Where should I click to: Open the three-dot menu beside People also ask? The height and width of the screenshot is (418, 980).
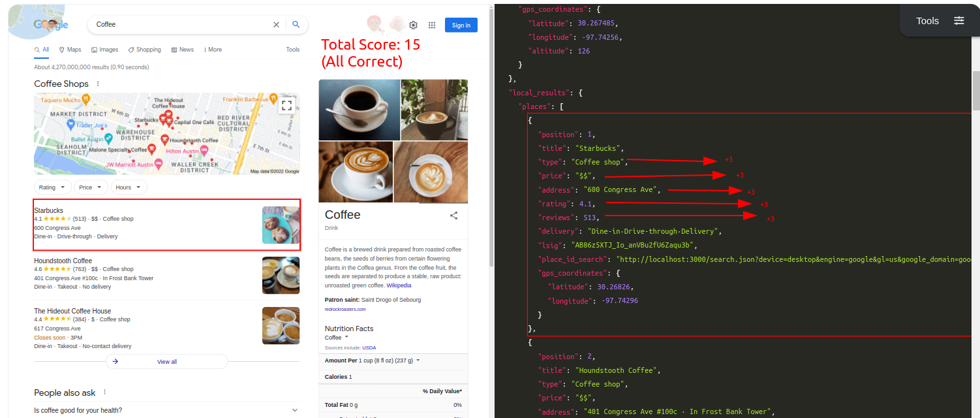[104, 393]
